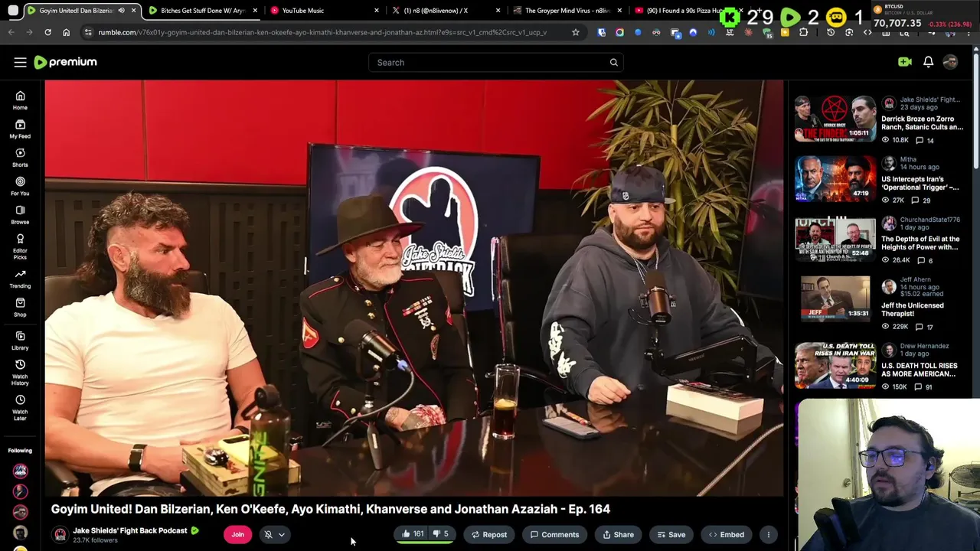Click the Repost button
Screen dimensions: 980x551
488,535
